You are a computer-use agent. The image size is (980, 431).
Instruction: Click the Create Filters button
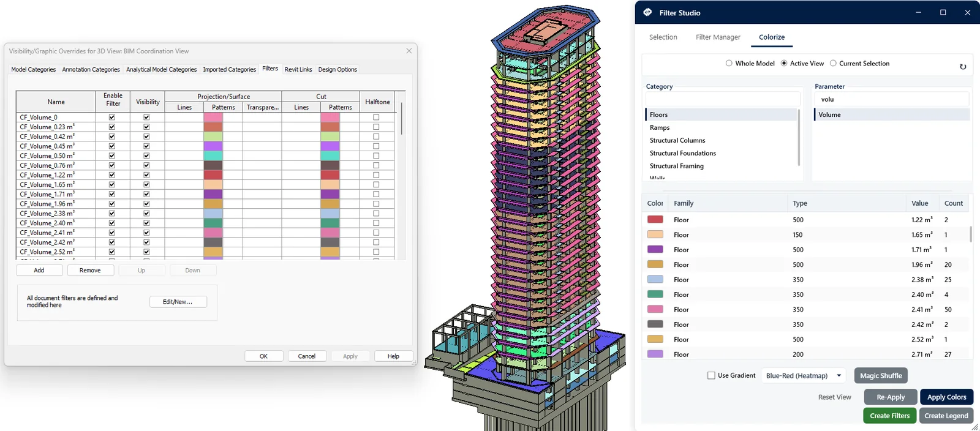coord(890,416)
